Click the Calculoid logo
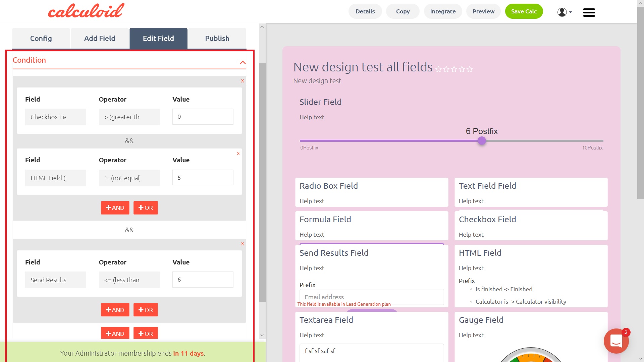 [86, 11]
